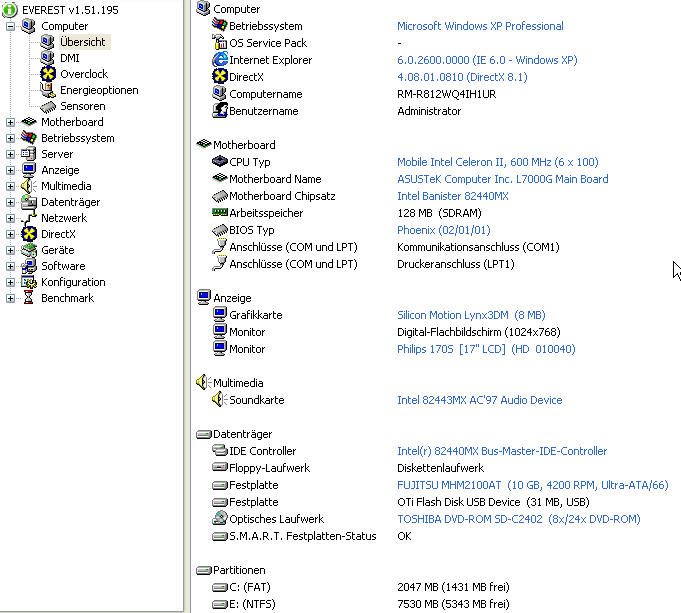The width and height of the screenshot is (681, 613).
Task: Click the 128 MB (SDRAM) value
Action: tap(439, 213)
